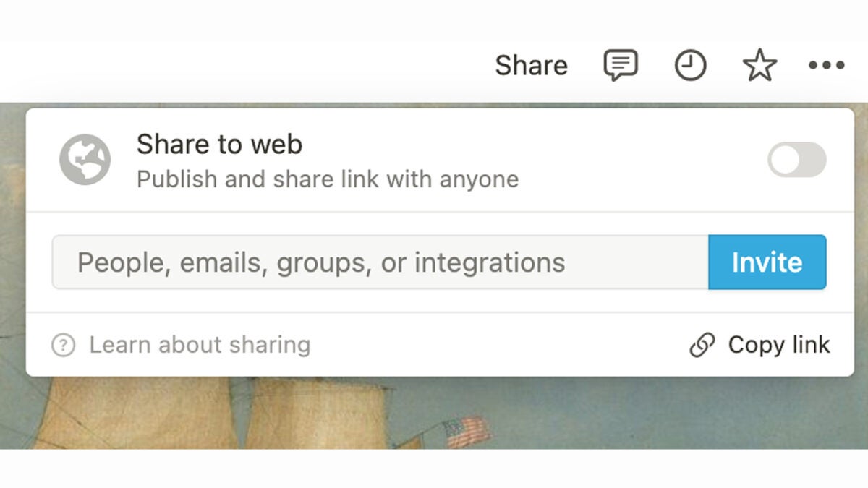Open the comments speech bubble icon
Viewport: 868px width, 488px height.
coord(621,66)
